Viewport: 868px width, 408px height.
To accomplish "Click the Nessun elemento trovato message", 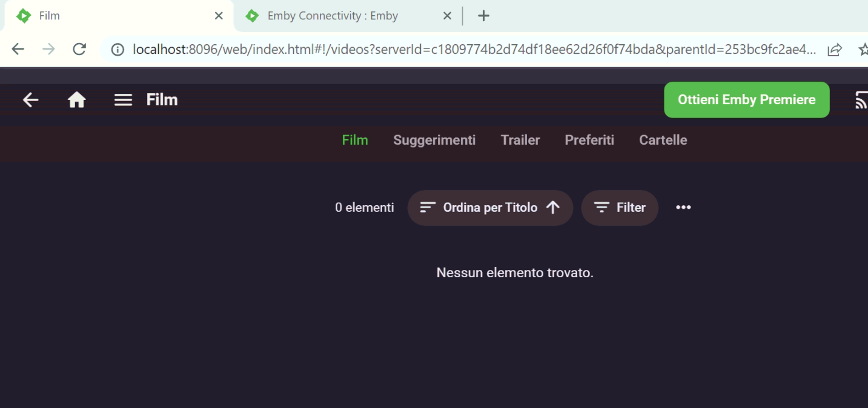I will tap(515, 273).
